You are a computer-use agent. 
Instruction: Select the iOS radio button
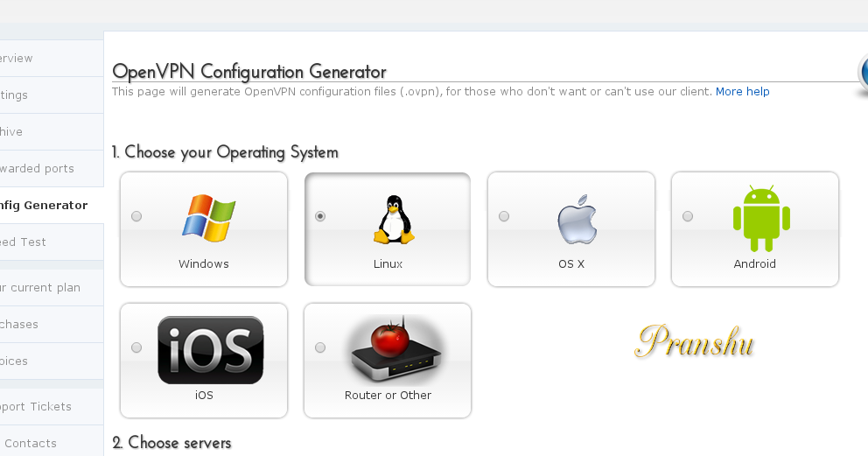point(136,347)
